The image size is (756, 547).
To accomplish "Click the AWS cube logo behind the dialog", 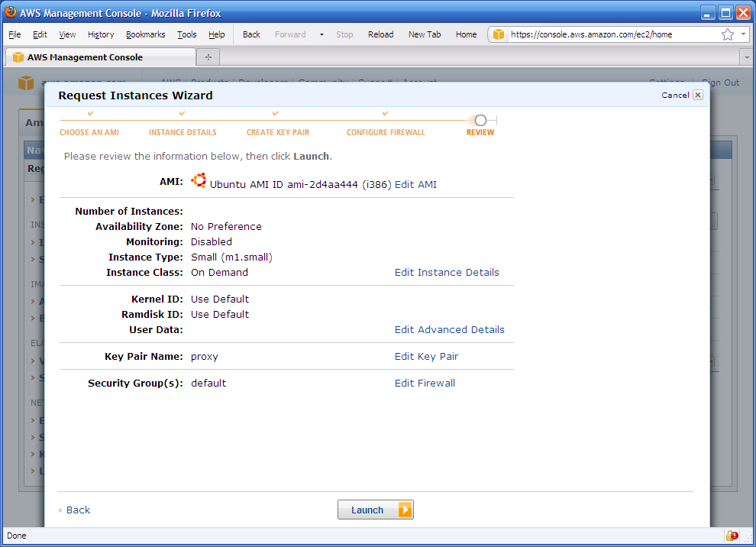I will (x=26, y=83).
